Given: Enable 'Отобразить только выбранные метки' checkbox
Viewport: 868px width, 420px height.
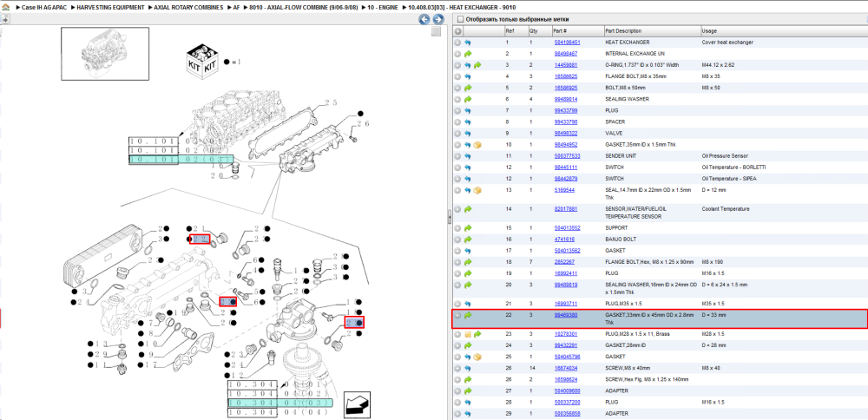Looking at the screenshot, I should click(459, 19).
